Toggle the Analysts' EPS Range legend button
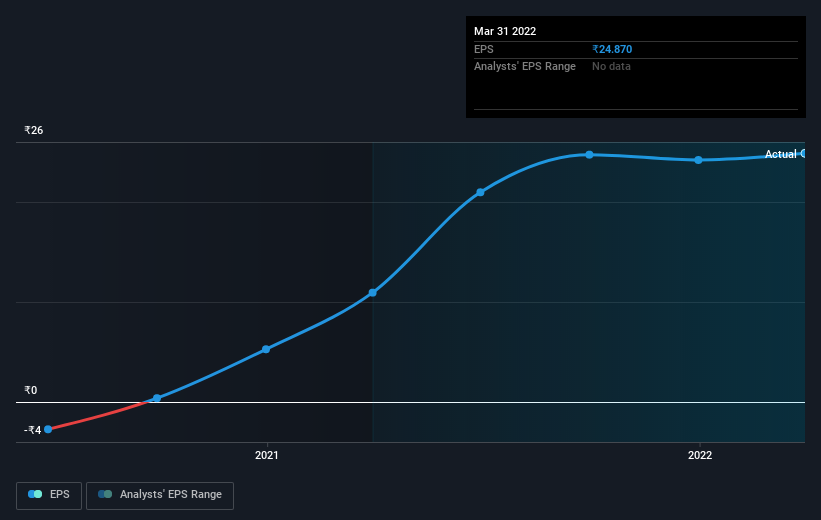 160,495
